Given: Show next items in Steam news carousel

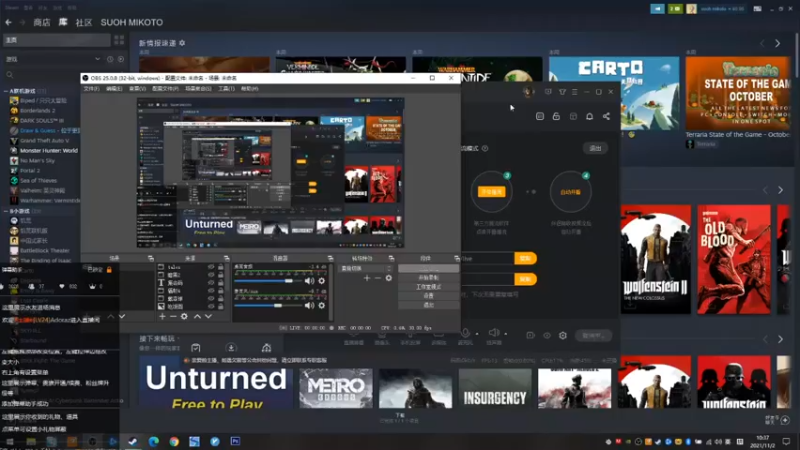Looking at the screenshot, I should click(x=778, y=43).
